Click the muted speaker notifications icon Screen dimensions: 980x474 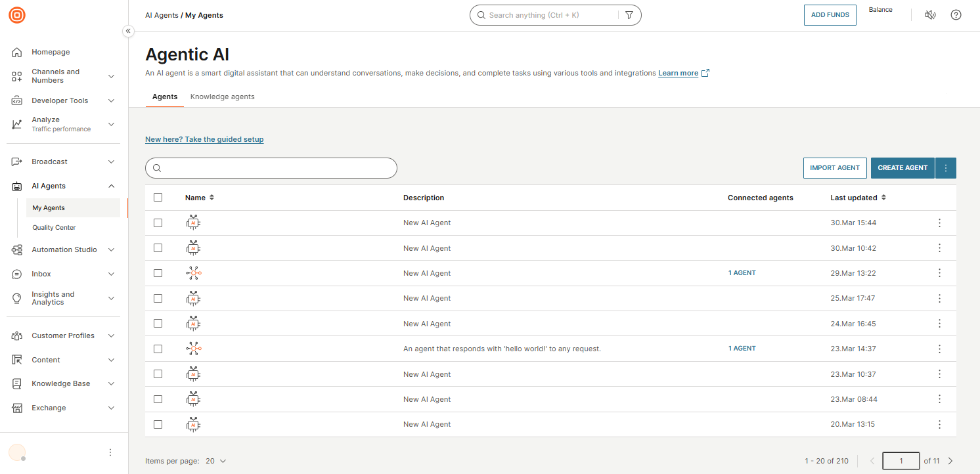[x=930, y=15]
